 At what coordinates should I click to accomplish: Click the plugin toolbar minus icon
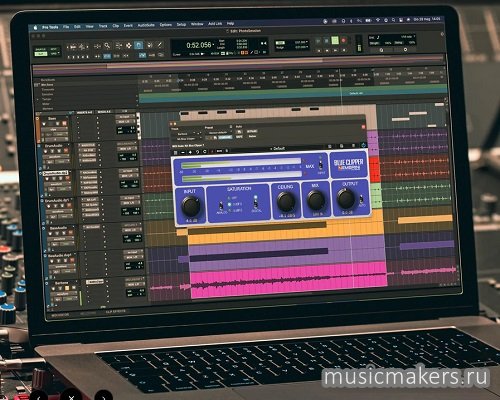tap(183, 152)
